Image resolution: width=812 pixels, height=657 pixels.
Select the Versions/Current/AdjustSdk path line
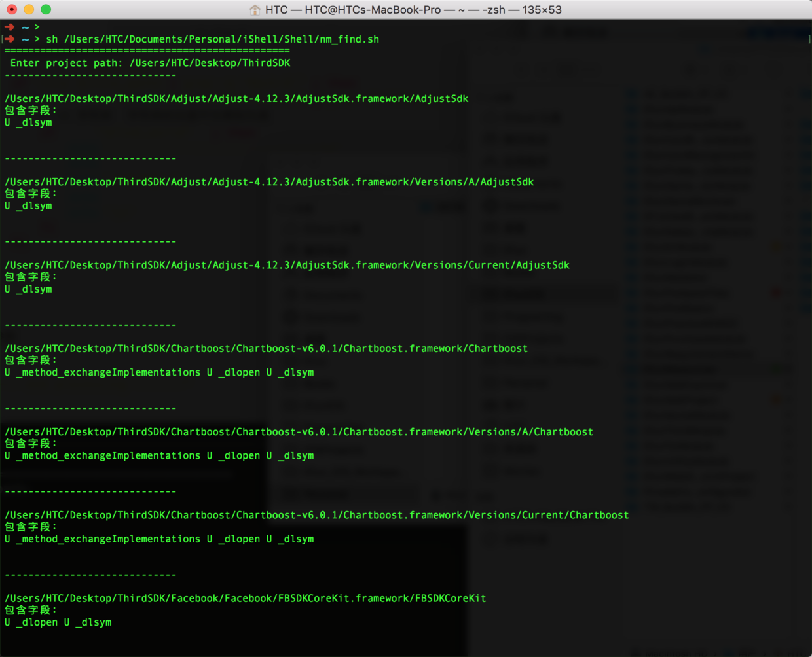287,265
